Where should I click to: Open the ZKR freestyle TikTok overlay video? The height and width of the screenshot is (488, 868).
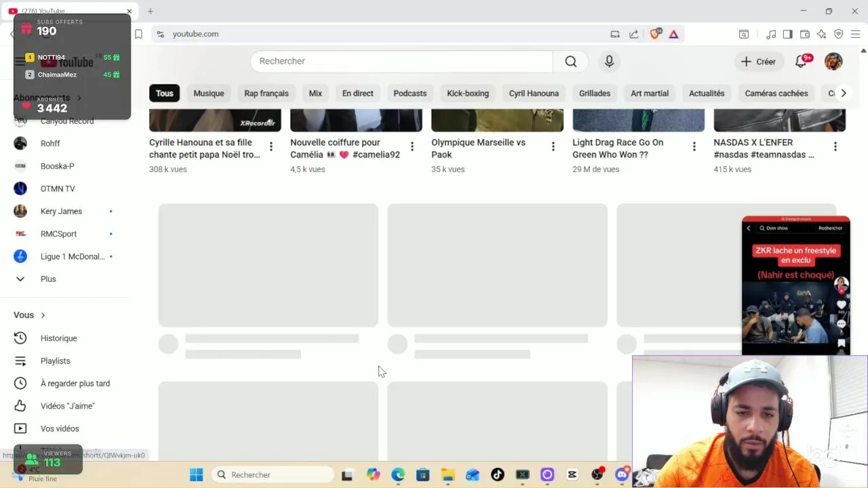click(x=795, y=285)
